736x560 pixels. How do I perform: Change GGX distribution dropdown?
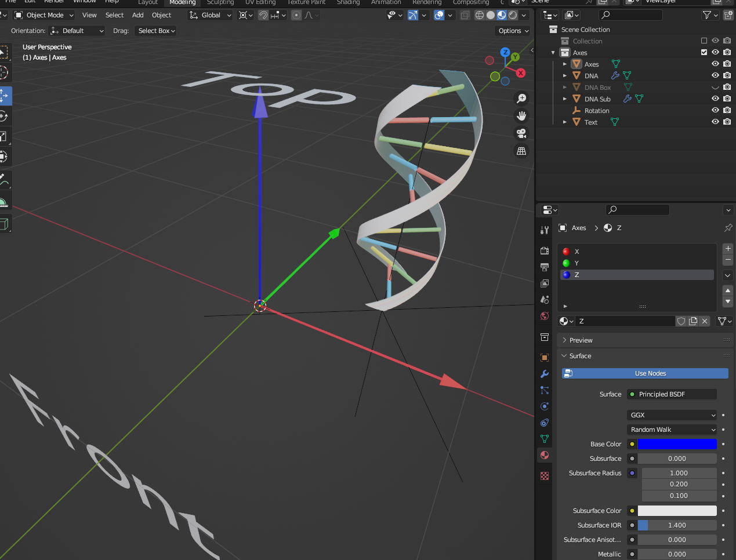671,414
